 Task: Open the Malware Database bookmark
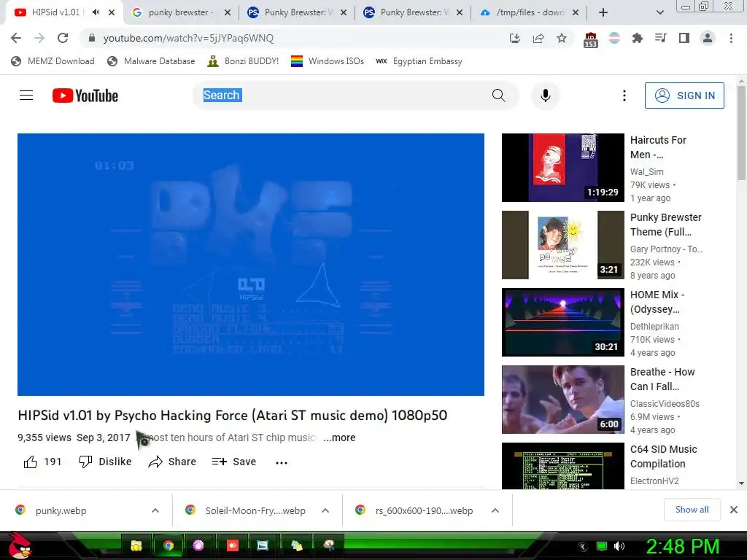point(151,61)
